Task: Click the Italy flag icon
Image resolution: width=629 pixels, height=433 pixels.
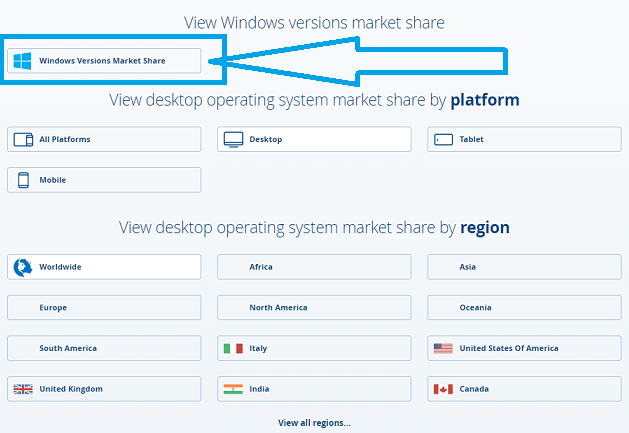Action: tap(233, 348)
